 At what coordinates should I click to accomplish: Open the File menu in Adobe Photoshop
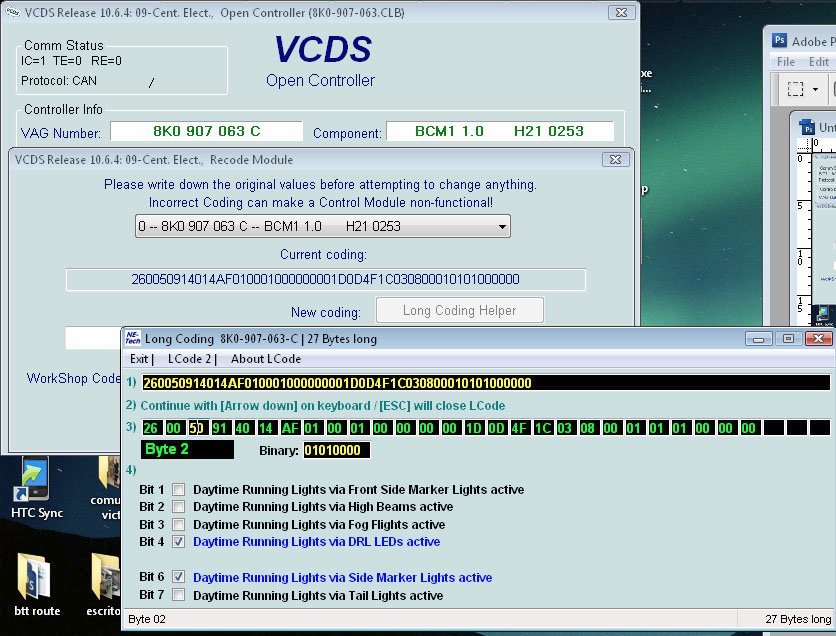(786, 62)
